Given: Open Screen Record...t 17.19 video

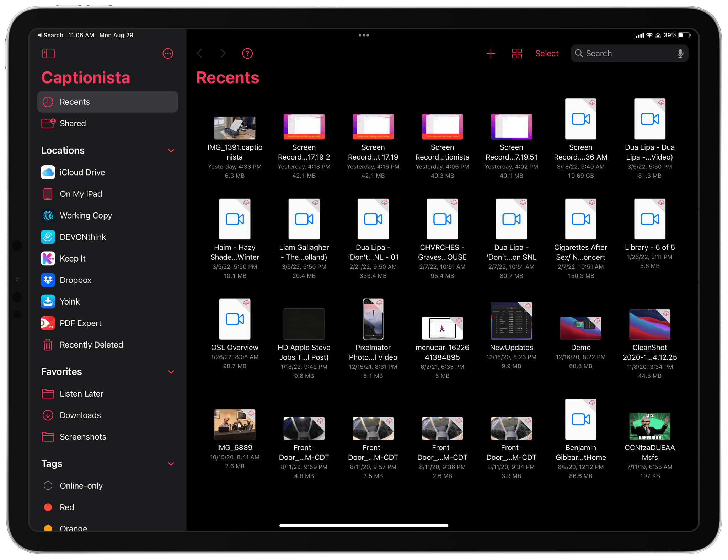Looking at the screenshot, I should click(x=373, y=146).
